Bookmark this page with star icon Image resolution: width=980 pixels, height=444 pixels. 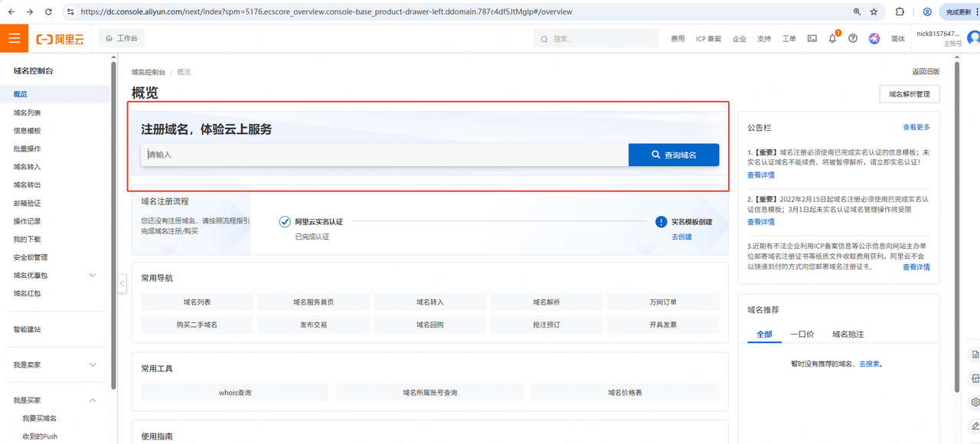[x=874, y=12]
